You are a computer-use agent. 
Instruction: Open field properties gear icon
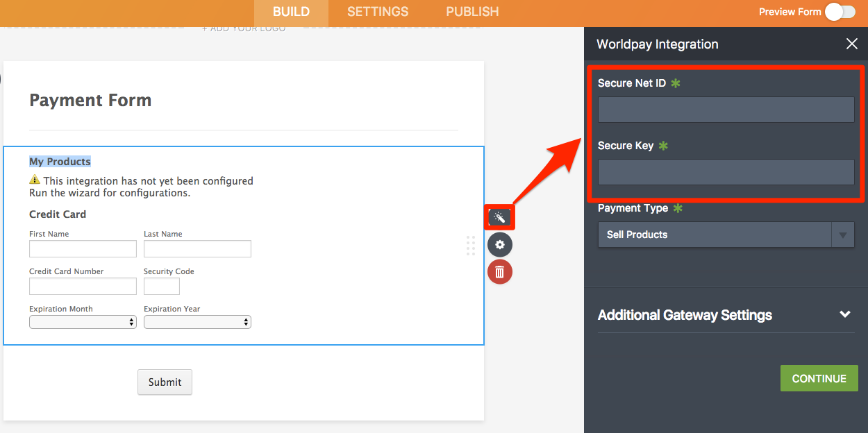pos(499,245)
